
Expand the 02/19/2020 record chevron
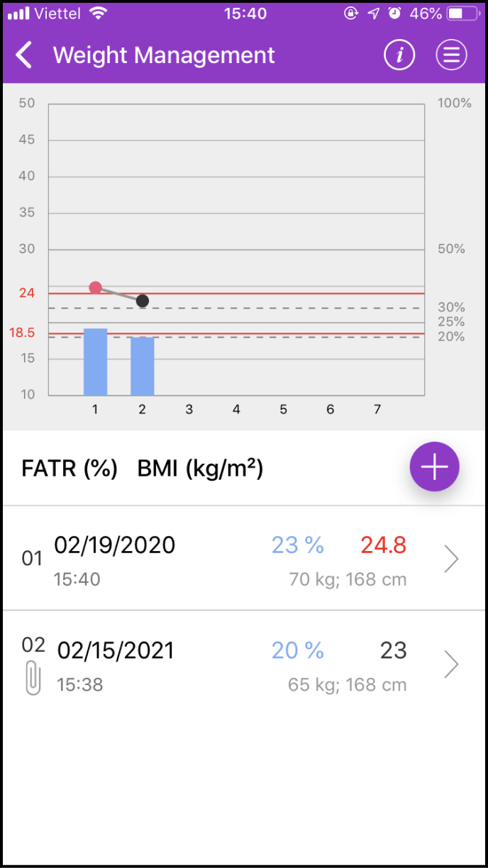451,559
